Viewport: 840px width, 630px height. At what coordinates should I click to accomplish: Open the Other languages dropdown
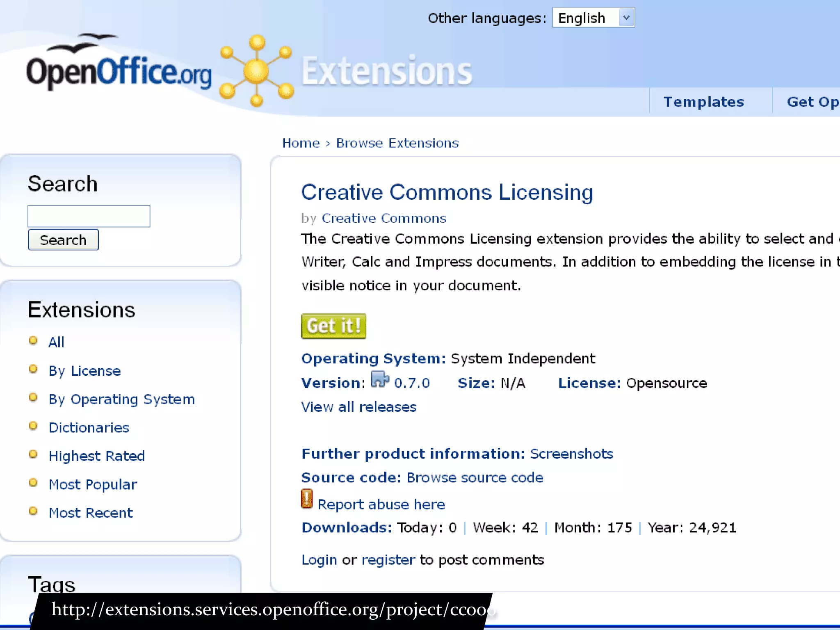point(593,18)
